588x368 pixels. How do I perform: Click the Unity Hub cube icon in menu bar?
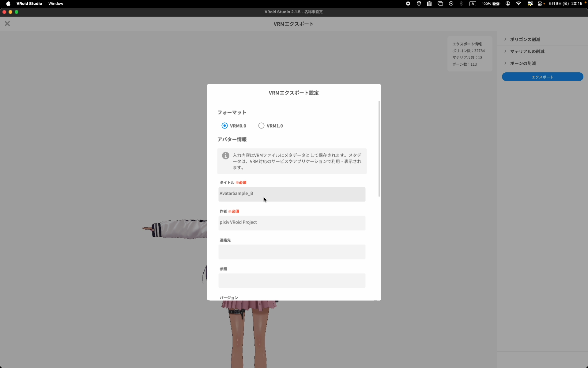[x=419, y=4]
